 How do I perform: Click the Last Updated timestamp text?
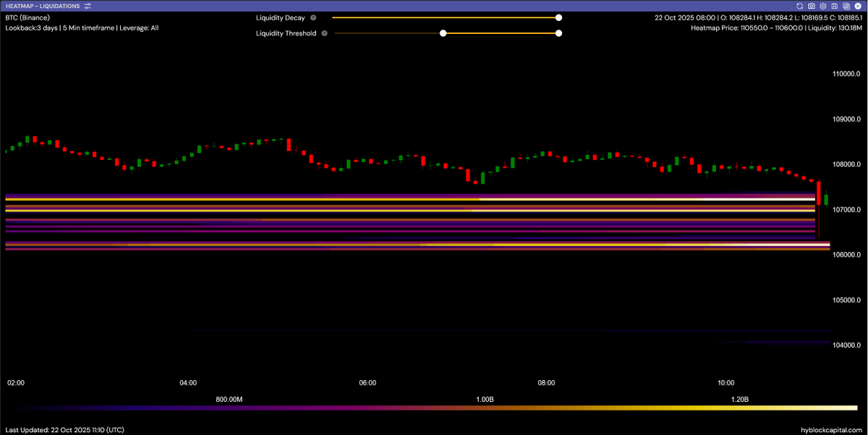point(64,429)
